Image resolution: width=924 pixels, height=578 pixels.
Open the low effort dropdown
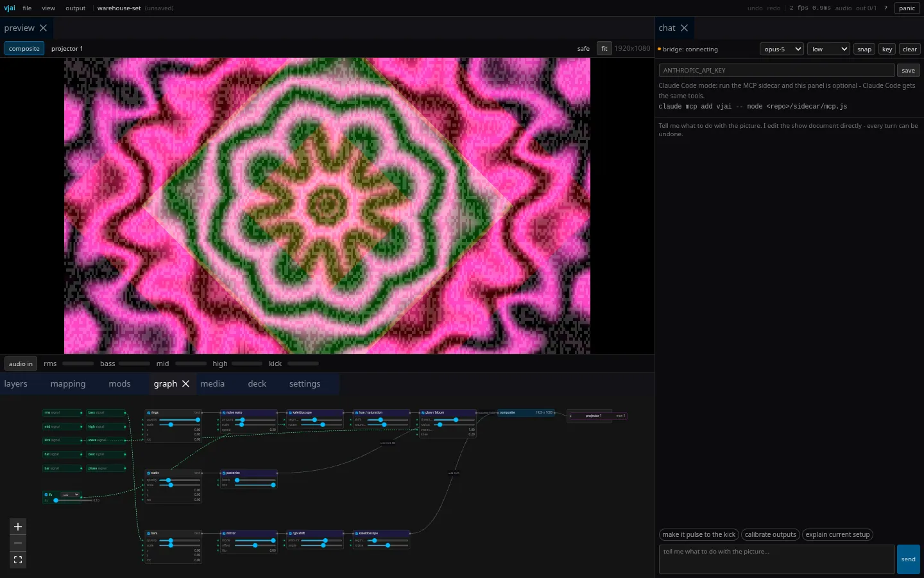[x=828, y=49]
